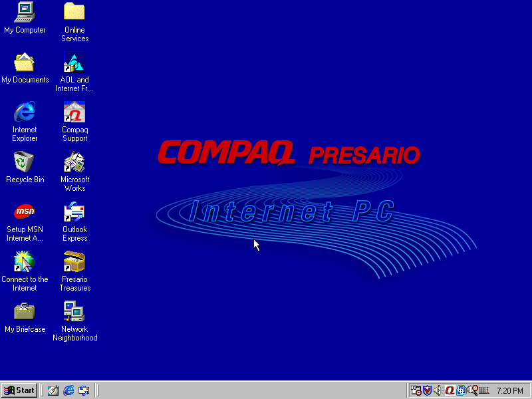Click the Task Scheduler tray icon
Viewport: 532px width, 399px height.
click(416, 390)
